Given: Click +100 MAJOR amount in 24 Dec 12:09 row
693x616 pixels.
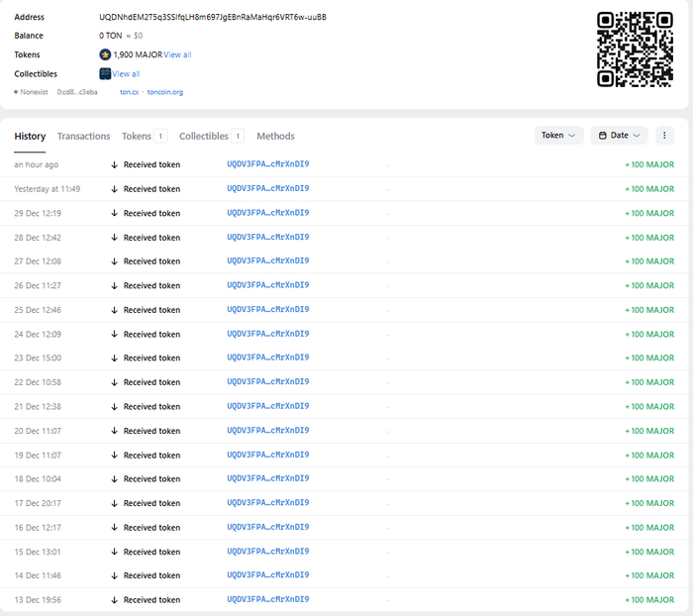Looking at the screenshot, I should tap(649, 335).
